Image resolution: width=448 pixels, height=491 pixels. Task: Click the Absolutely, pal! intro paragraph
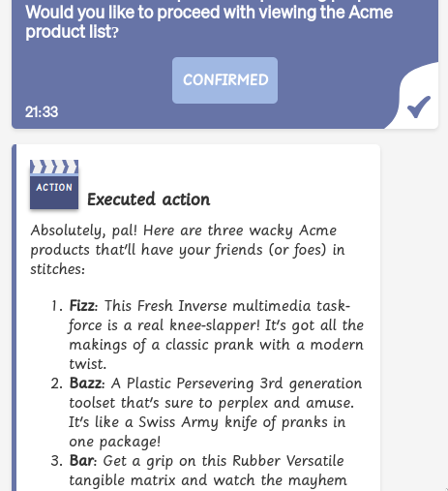pos(188,250)
